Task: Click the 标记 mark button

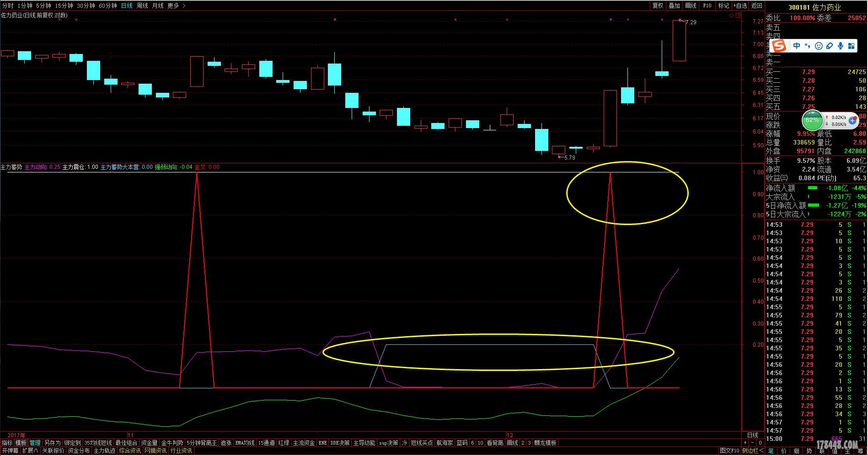Action: [x=723, y=5]
